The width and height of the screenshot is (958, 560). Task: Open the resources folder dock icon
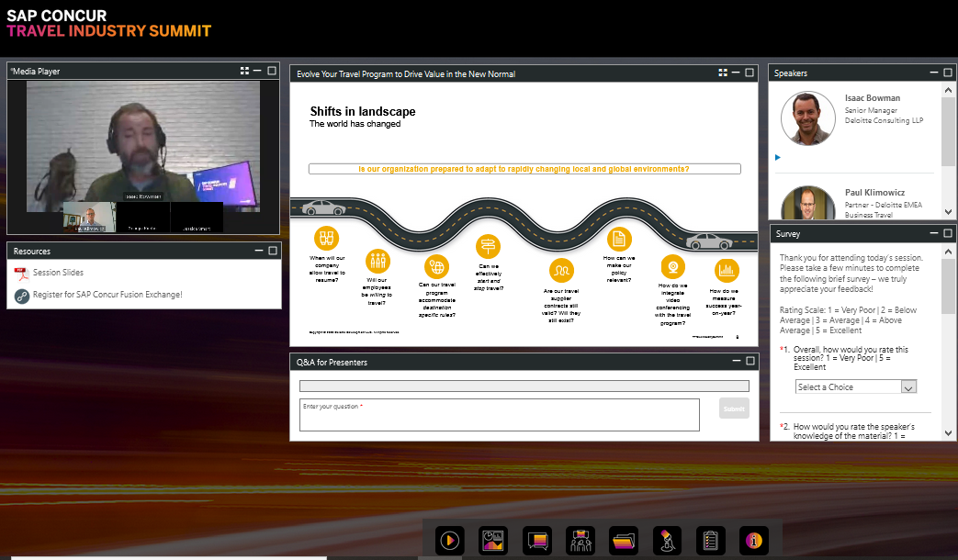624,541
